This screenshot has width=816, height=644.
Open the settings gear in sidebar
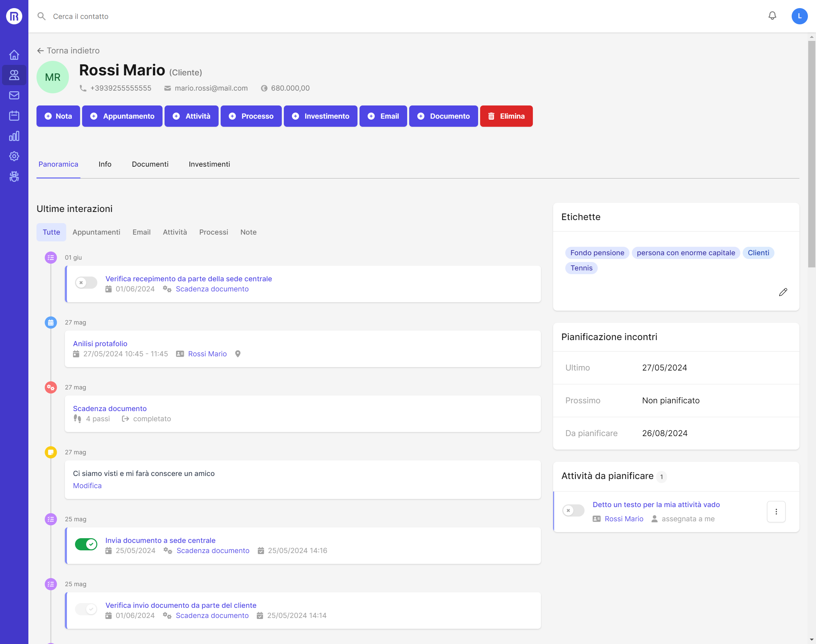coord(14,156)
